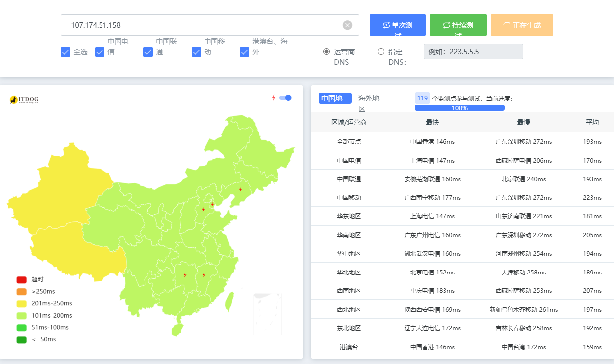The width and height of the screenshot is (614, 364).
Task: Uncheck the 中国电信 checkbox
Action: [100, 52]
